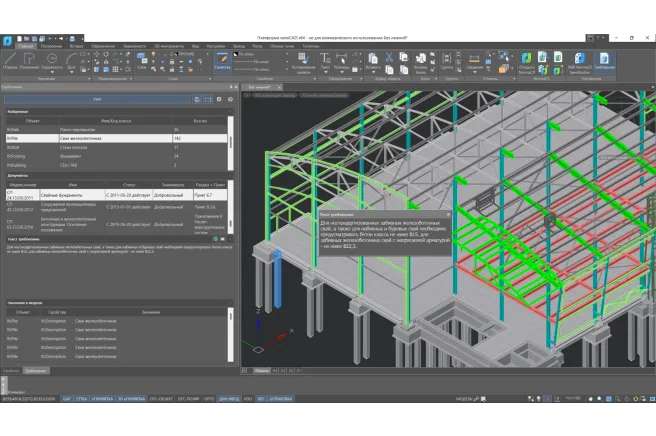
Task: Switch to the Вставка ribbon tab
Action: (x=77, y=46)
